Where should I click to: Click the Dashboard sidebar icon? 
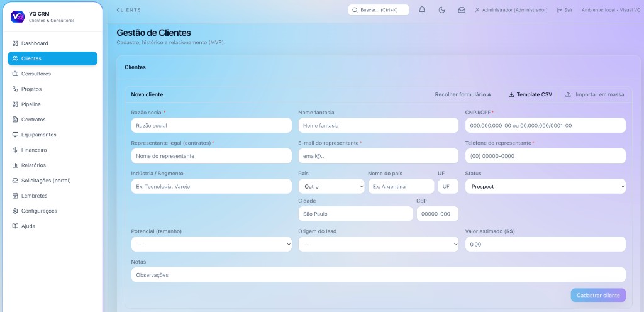15,43
